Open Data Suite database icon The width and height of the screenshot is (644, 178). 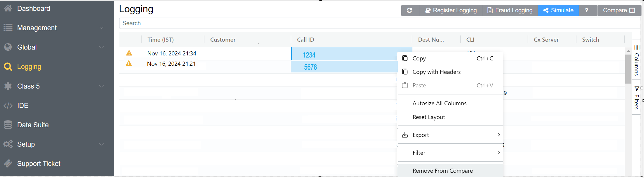8,125
